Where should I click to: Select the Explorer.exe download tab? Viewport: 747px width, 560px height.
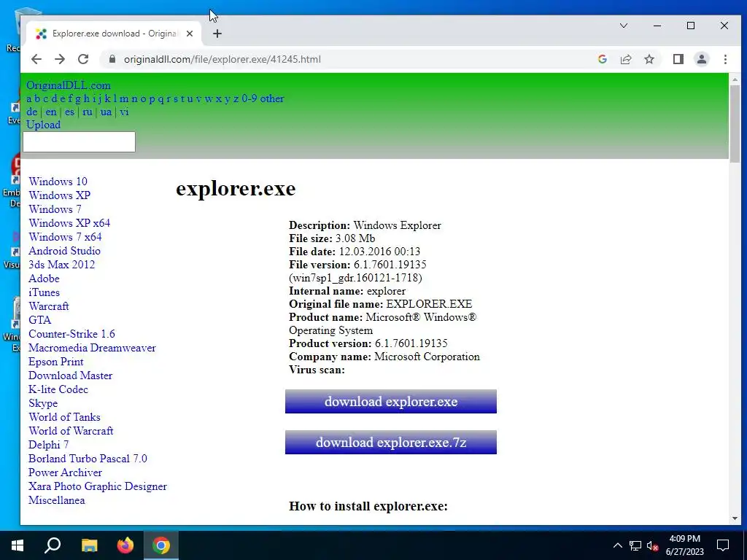click(115, 34)
